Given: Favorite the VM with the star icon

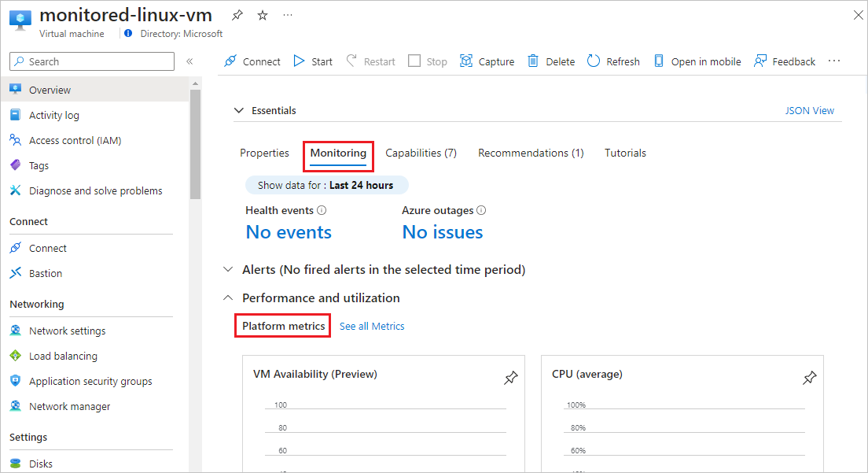Looking at the screenshot, I should (261, 14).
